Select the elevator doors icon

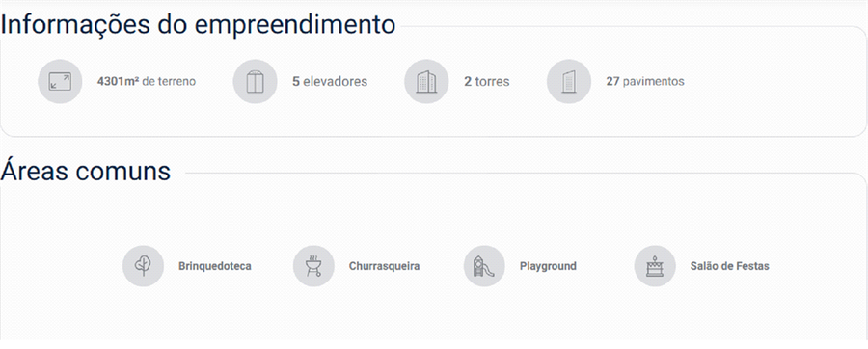(x=255, y=82)
